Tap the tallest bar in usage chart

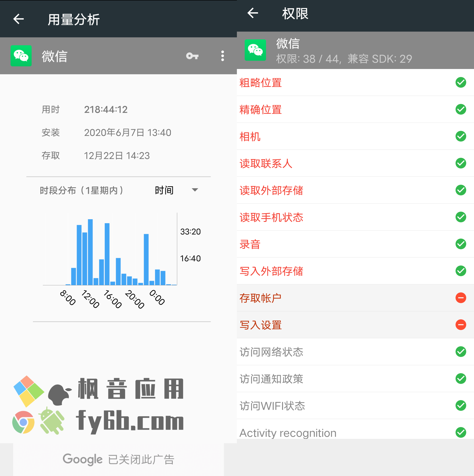pyautogui.click(x=90, y=252)
